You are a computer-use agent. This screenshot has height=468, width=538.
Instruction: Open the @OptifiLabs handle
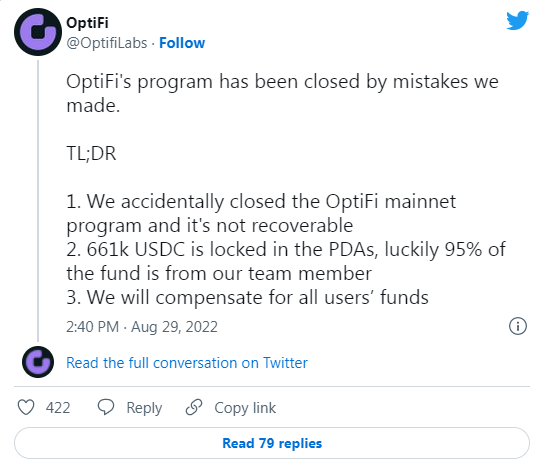click(x=107, y=43)
